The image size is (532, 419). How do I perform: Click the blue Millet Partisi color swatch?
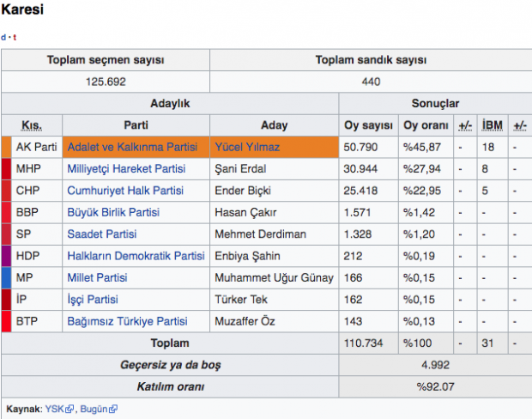coord(6,277)
